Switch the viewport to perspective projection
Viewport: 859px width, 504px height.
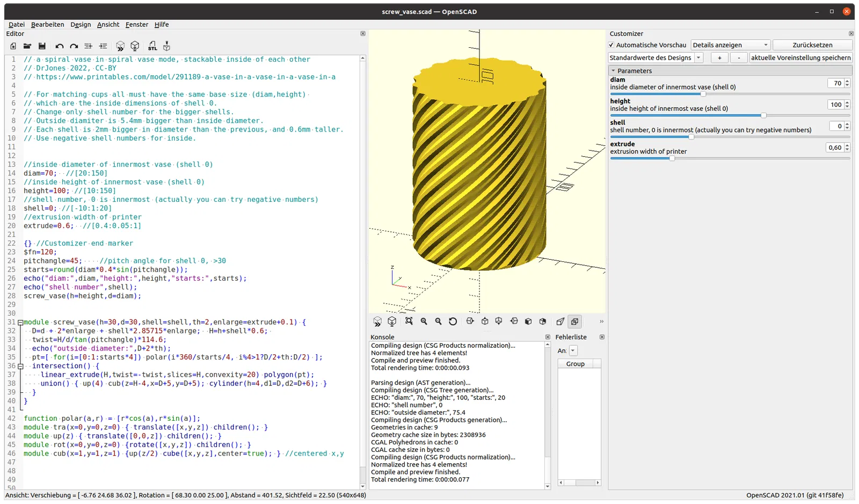(560, 321)
